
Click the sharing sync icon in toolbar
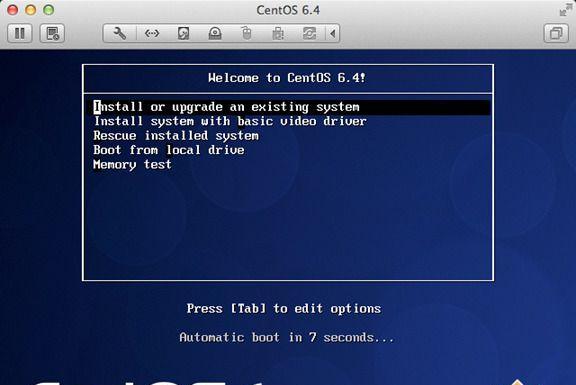pyautogui.click(x=309, y=33)
